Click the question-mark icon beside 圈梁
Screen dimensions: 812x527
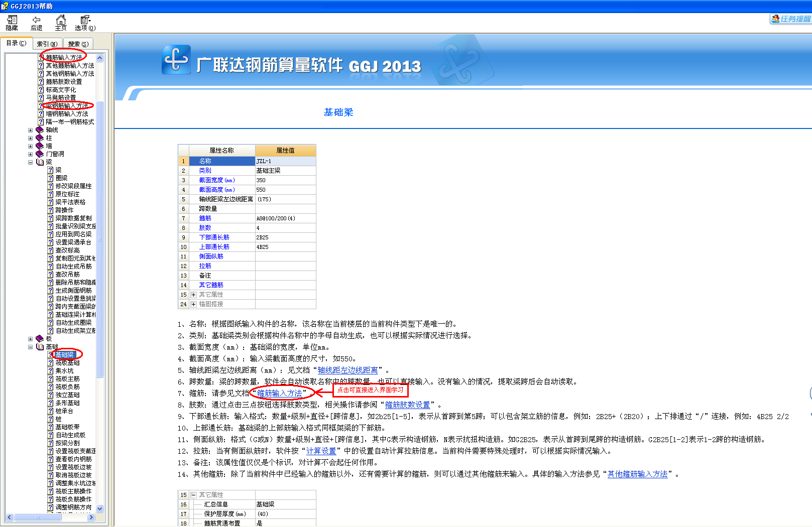[x=50, y=178]
